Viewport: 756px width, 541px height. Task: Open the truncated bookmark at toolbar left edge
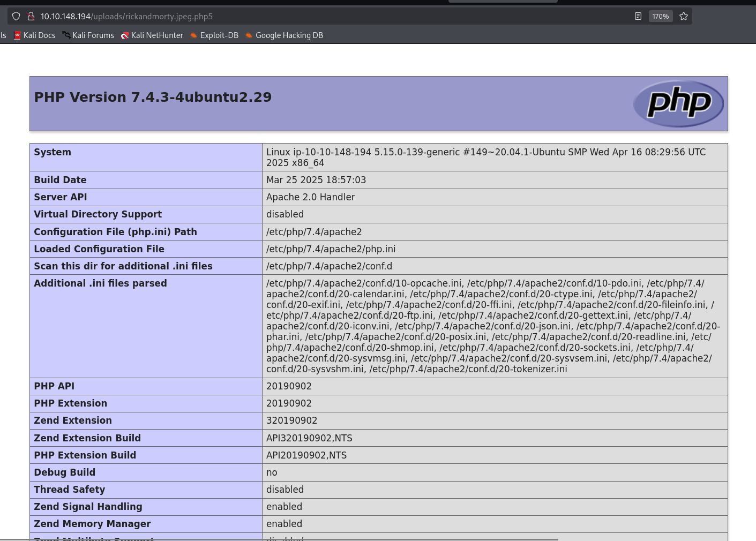click(3, 35)
